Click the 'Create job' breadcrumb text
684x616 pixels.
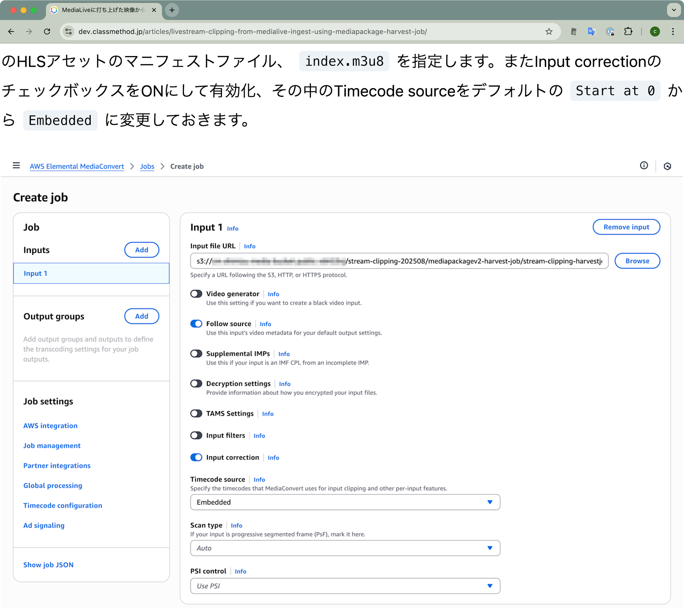point(187,166)
